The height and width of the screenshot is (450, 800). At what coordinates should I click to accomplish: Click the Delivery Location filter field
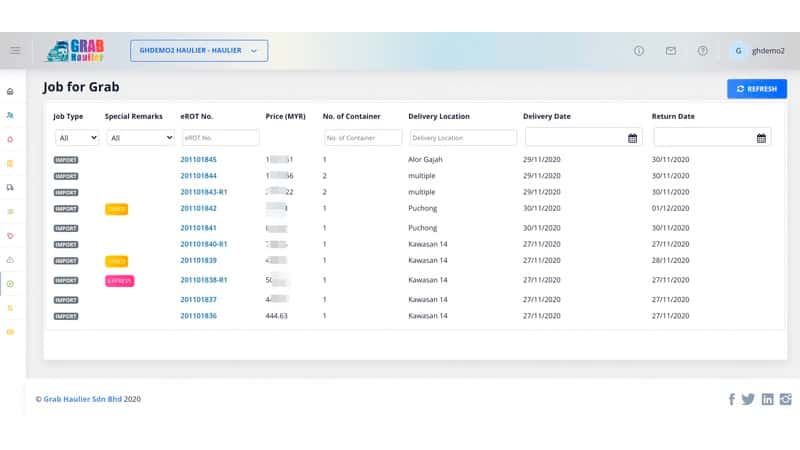461,138
